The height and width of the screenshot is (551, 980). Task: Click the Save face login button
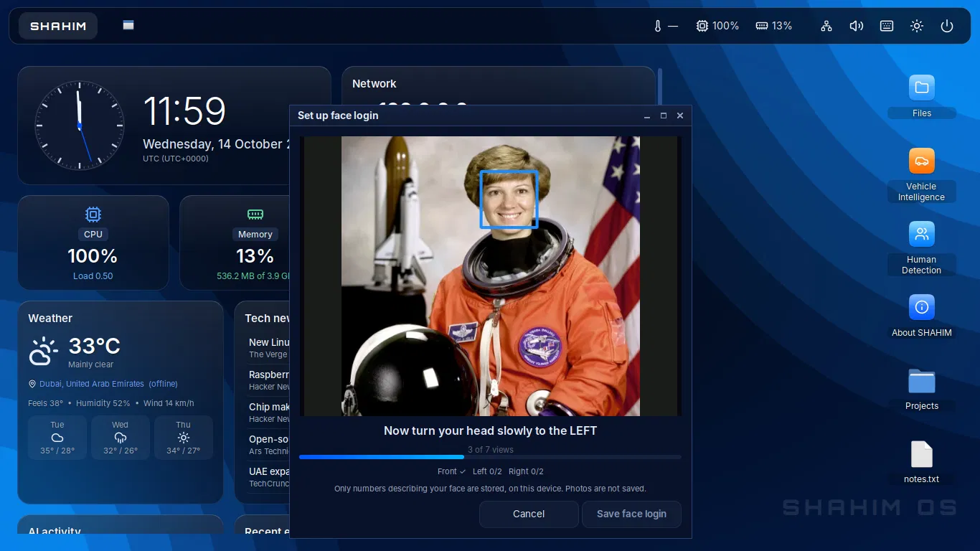(x=631, y=514)
